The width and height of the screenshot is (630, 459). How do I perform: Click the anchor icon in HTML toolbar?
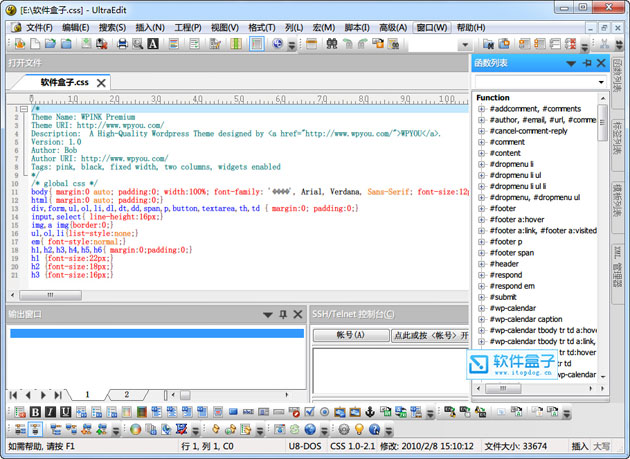tap(370, 412)
